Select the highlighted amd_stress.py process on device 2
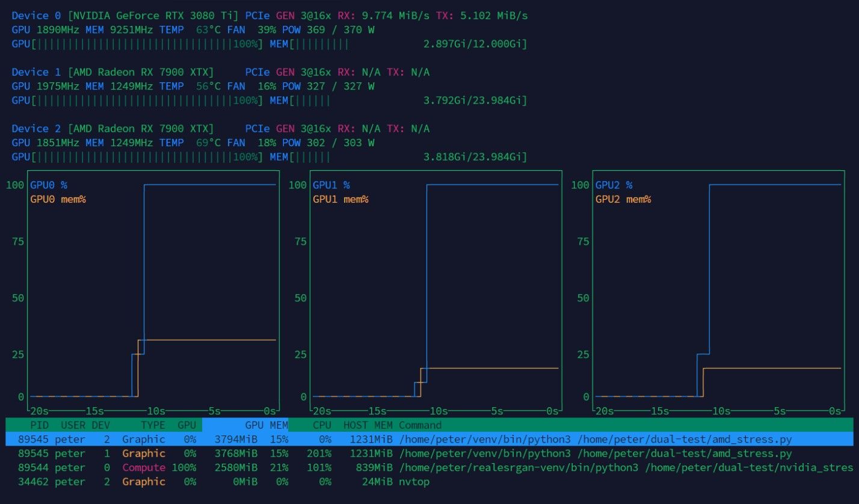The width and height of the screenshot is (859, 504). [x=429, y=439]
